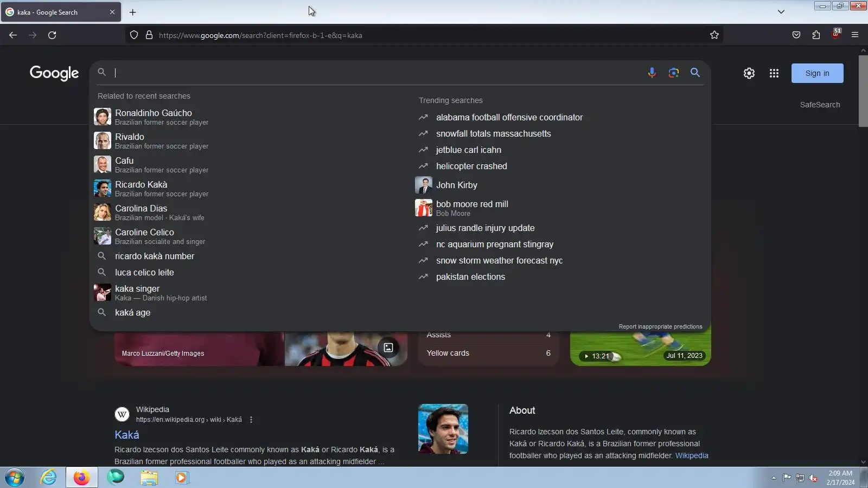Choose kaka singer suggestion

[250, 292]
